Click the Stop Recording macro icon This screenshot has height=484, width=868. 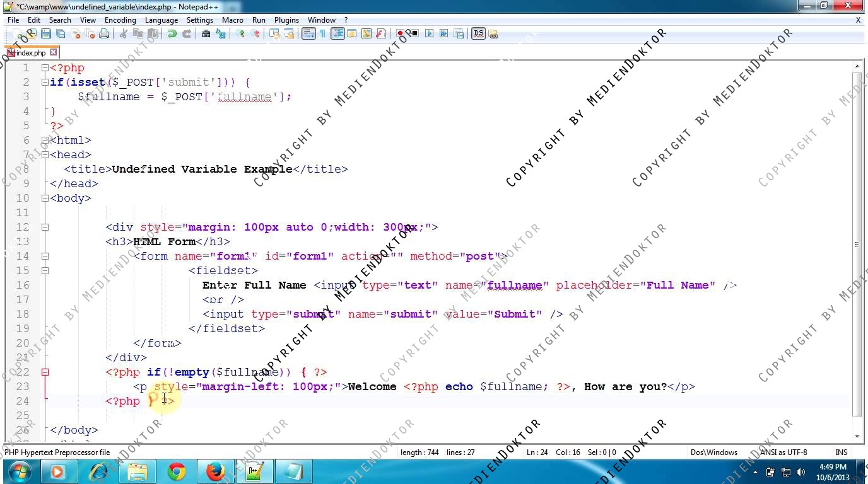click(x=414, y=34)
